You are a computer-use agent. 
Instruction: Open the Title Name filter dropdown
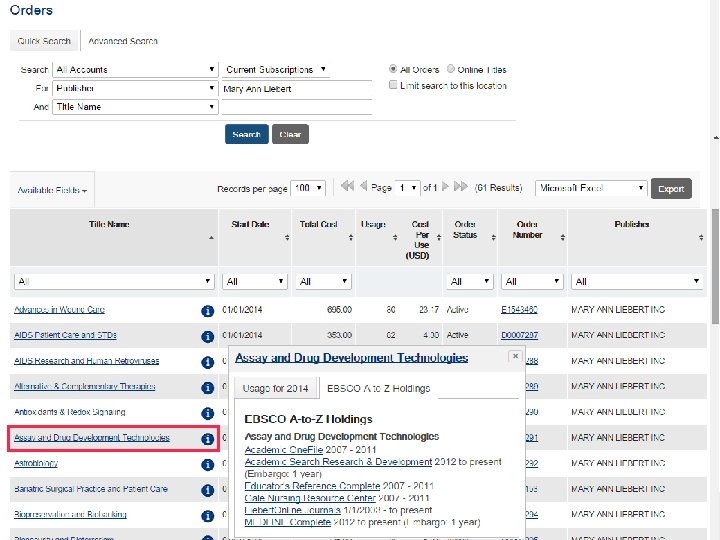(114, 281)
